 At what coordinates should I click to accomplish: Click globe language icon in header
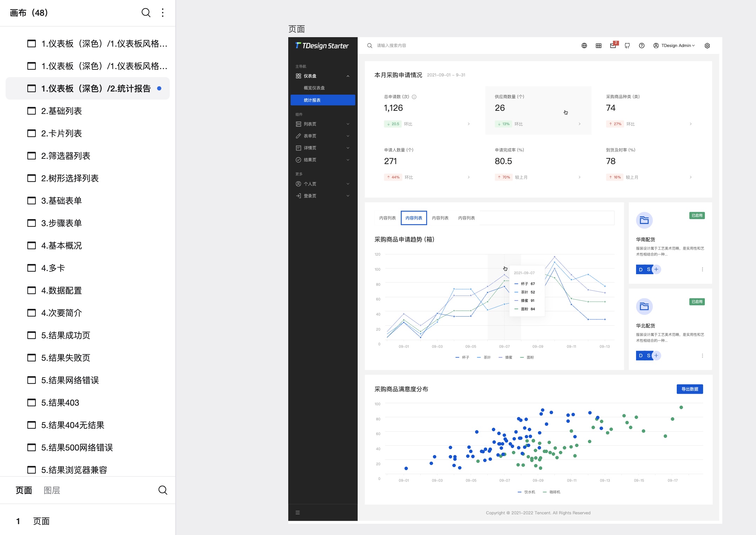pos(584,46)
